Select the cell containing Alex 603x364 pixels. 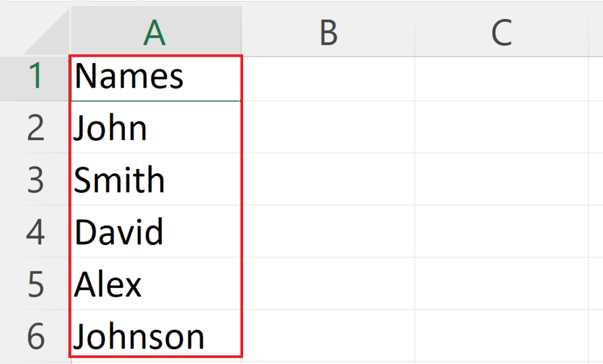[x=154, y=284]
